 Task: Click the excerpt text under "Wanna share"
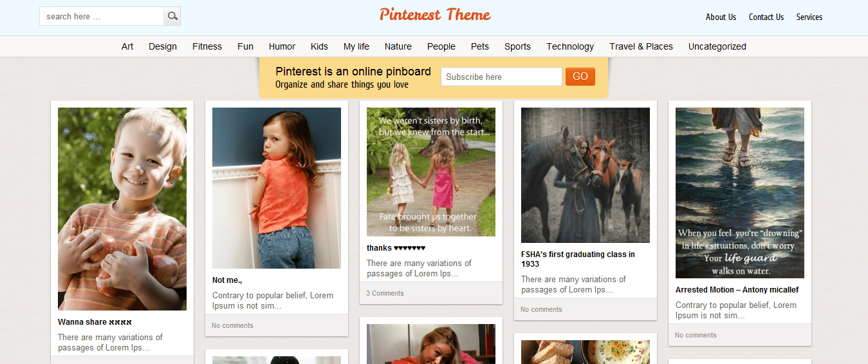coord(110,342)
